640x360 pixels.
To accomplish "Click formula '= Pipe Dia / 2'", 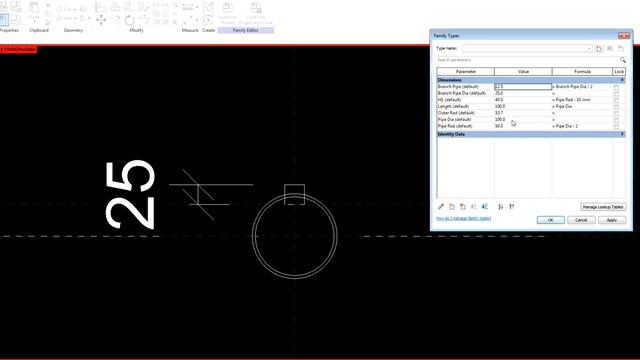I will click(x=565, y=127).
